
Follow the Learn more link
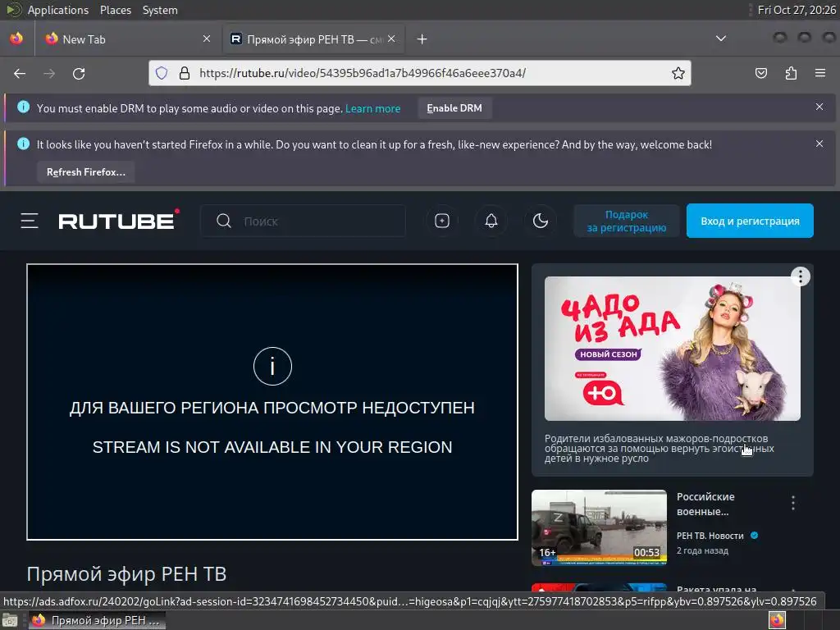pyautogui.click(x=373, y=108)
